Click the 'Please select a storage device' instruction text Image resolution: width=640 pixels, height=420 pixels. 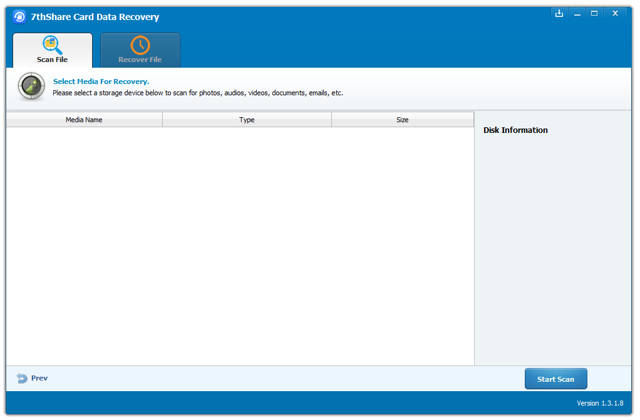pyautogui.click(x=198, y=93)
